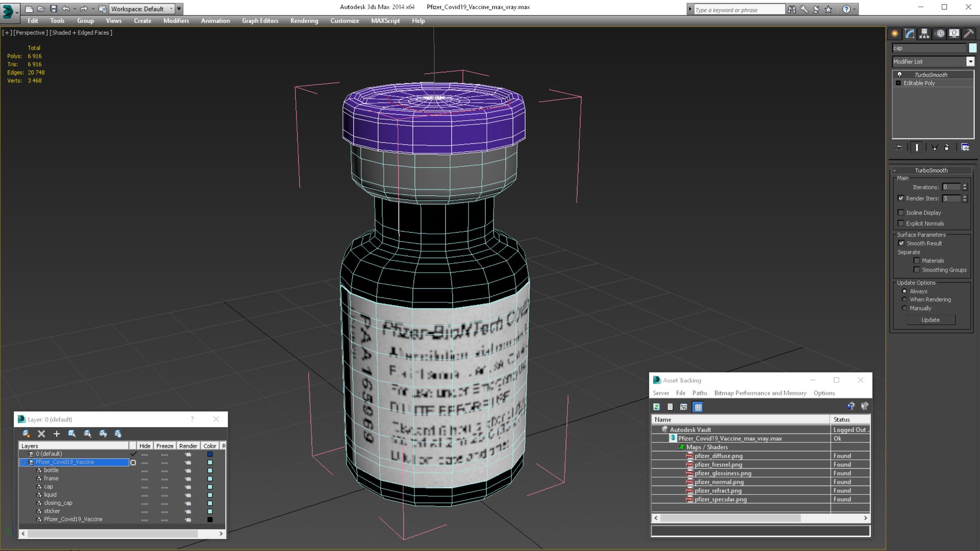Viewport: 980px width, 551px height.
Task: Click the color swatch for 0 (default) layer
Action: 210,454
